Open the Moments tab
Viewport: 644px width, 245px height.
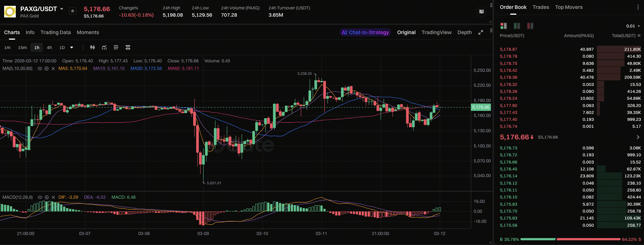click(x=88, y=32)
